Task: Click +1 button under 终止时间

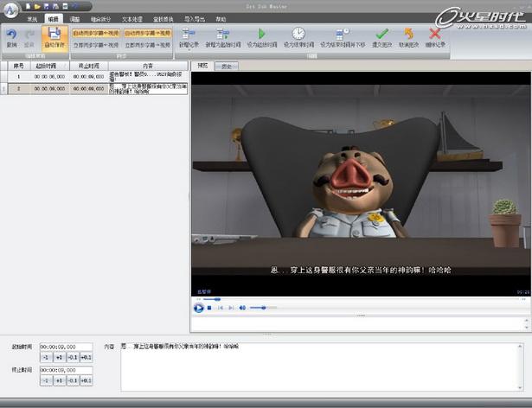Action: (60, 381)
